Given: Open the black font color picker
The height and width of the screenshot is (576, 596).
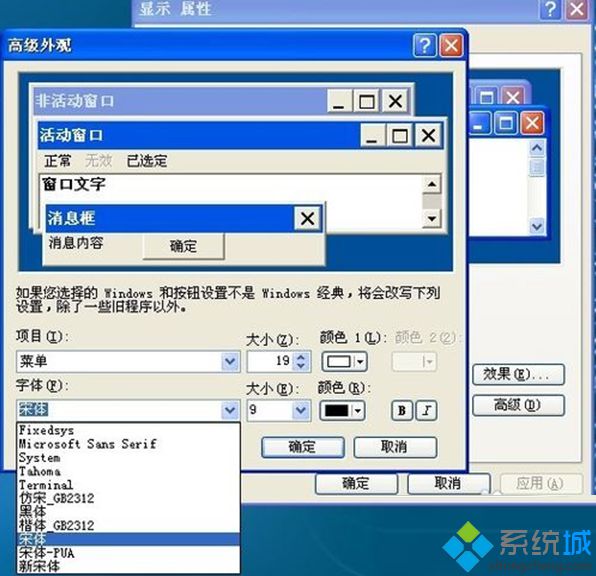Looking at the screenshot, I should (342, 411).
